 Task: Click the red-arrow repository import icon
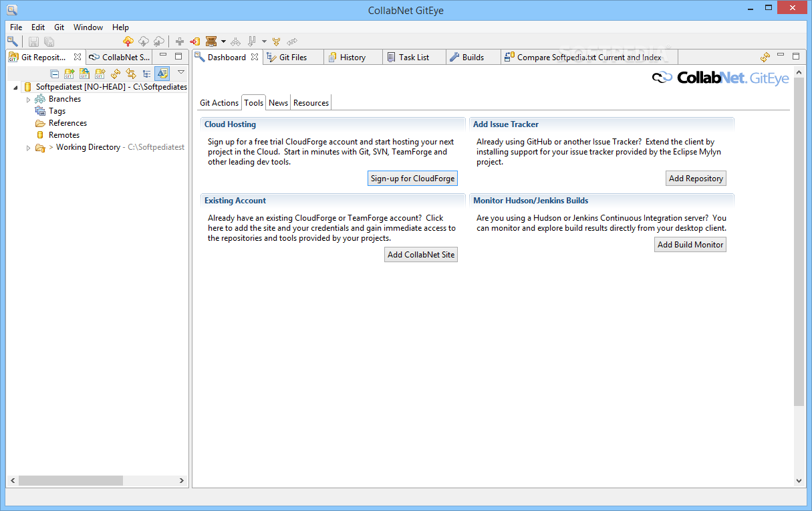(x=194, y=41)
